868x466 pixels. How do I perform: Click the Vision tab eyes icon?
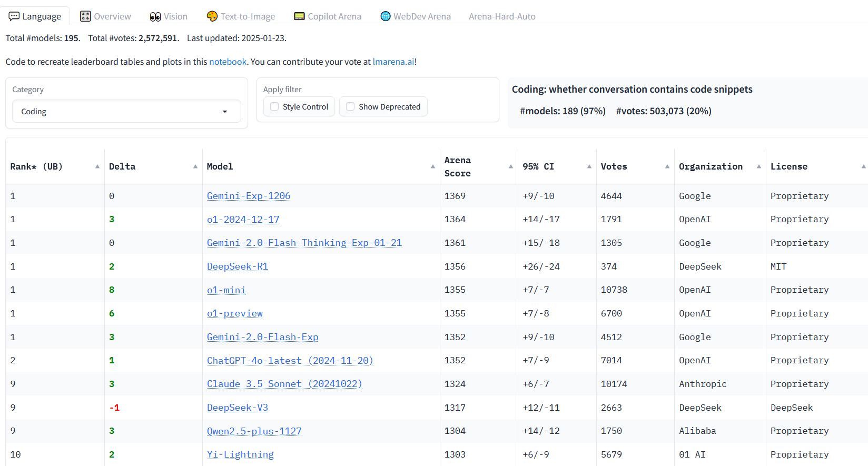(x=155, y=16)
